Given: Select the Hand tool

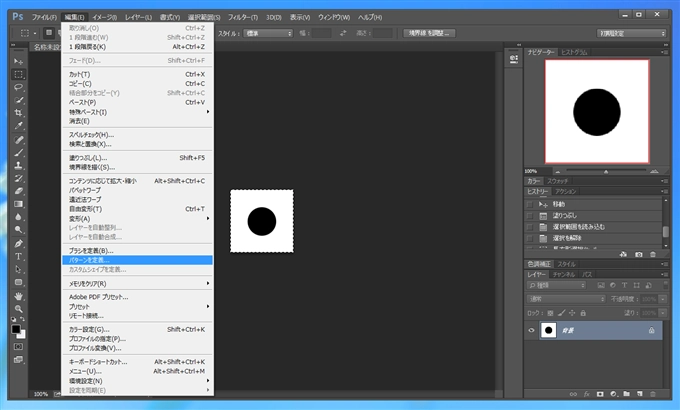Looking at the screenshot, I should pos(18,296).
